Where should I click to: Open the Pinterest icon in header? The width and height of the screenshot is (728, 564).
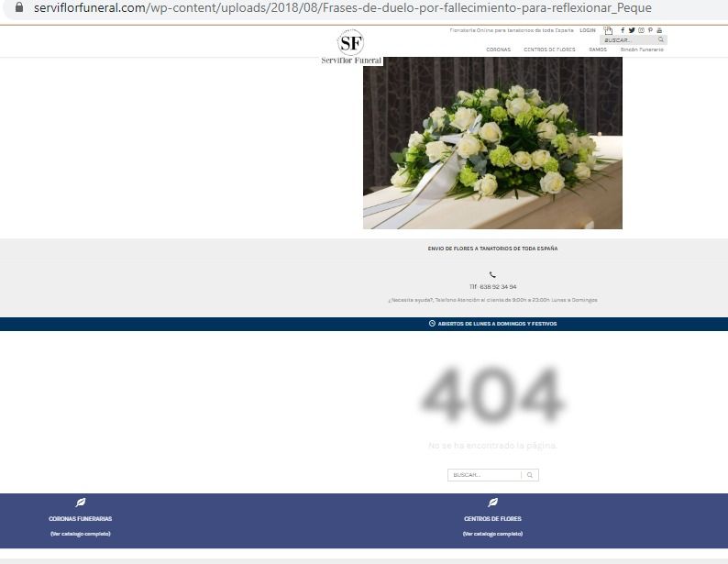tap(650, 30)
